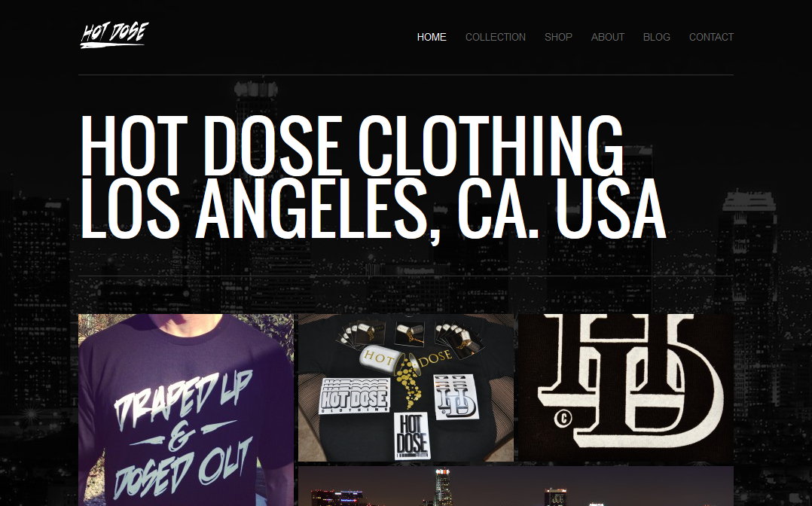Screen dimensions: 812x506
Task: Click the Hot Dose Clothing headline
Action: [x=352, y=145]
